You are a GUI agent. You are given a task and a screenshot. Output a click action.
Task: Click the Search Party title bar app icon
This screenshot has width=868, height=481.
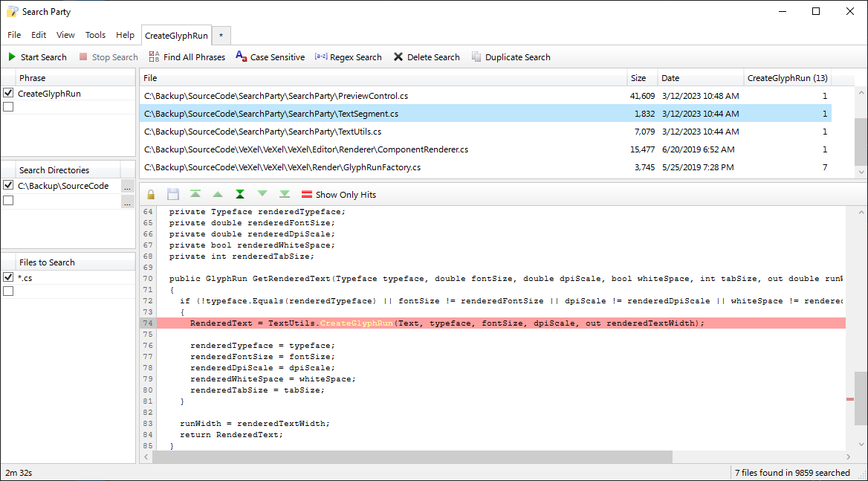12,12
